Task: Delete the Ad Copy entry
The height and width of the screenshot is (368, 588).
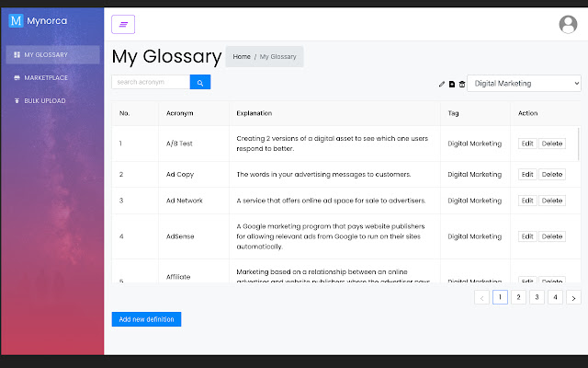Action: [x=552, y=174]
